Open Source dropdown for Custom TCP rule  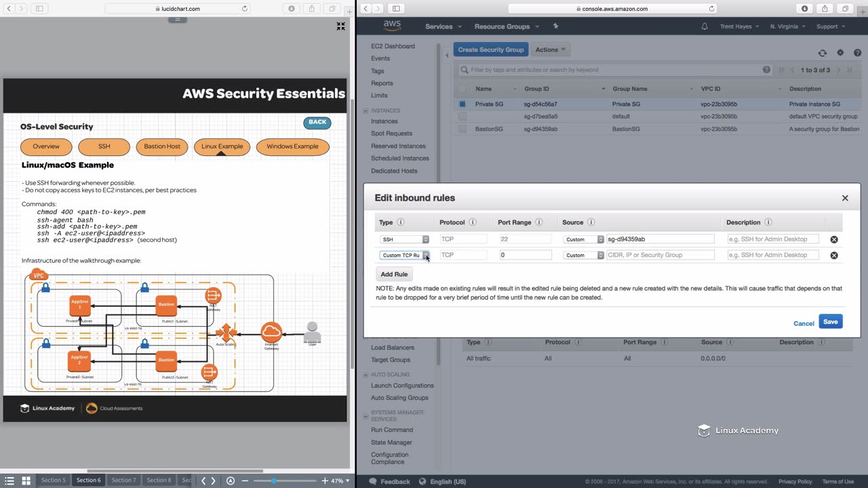point(584,256)
